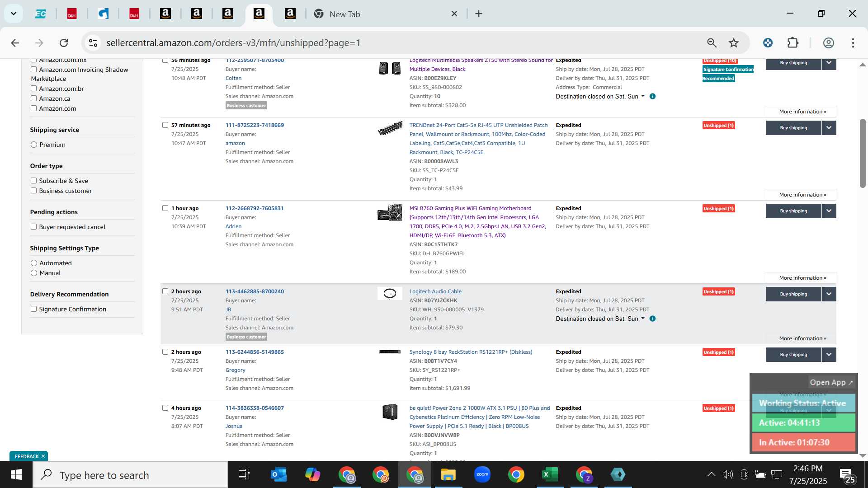Reload the Seller Central page

[64, 43]
